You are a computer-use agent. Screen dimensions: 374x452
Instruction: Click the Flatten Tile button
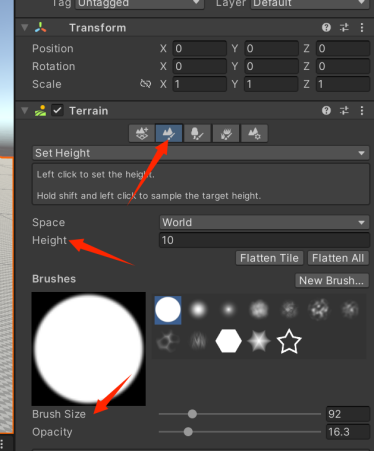point(269,258)
